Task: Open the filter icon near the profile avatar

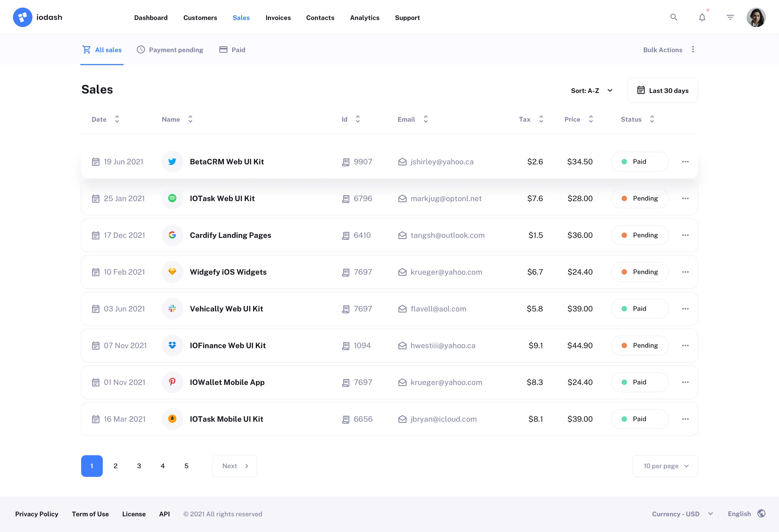Action: 730,17
